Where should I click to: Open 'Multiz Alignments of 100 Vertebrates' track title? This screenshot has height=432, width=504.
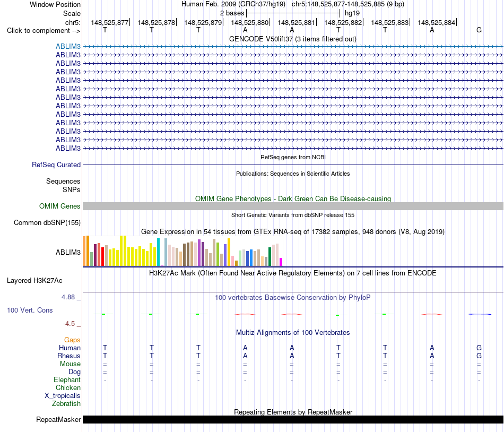(x=293, y=333)
